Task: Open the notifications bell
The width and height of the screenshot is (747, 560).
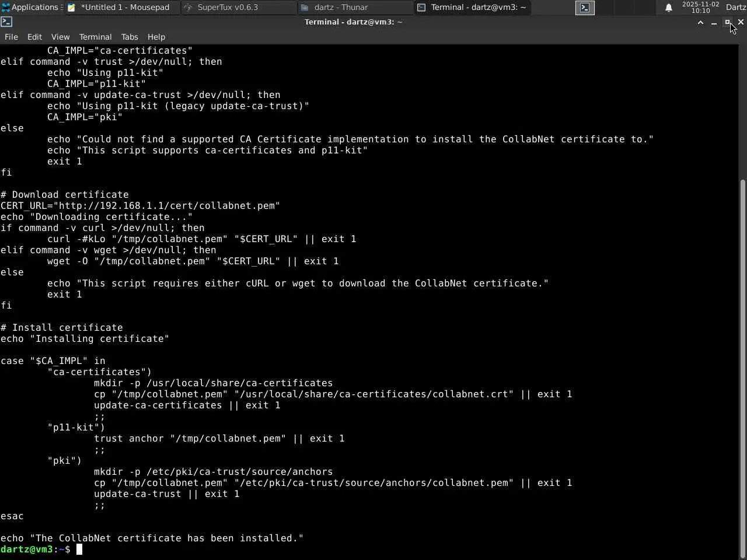Action: click(x=669, y=8)
